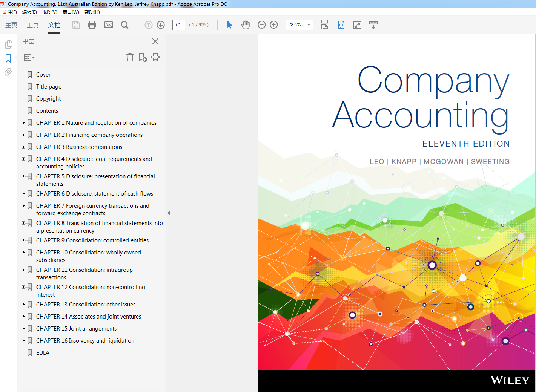Expand CHAPTER 14 Associates and joint ventures
The width and height of the screenshot is (536, 392).
point(23,316)
